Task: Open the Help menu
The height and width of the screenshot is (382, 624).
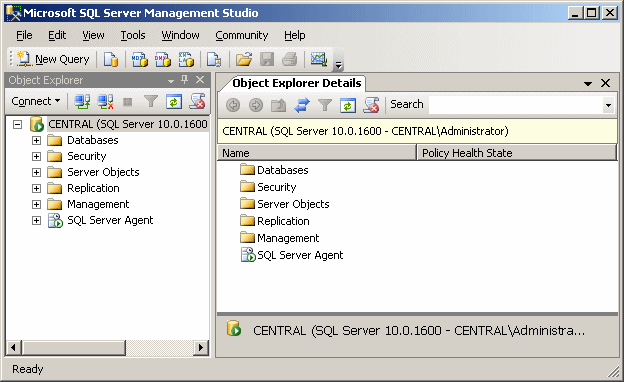Action: coord(294,35)
